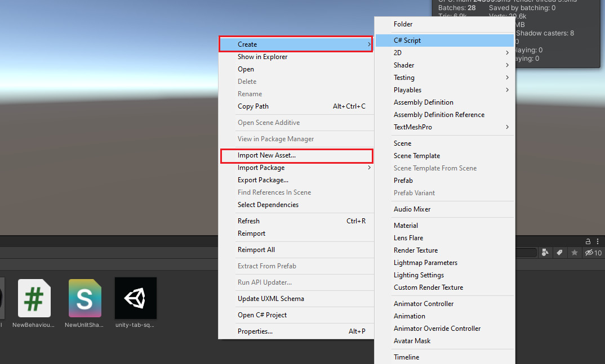The image size is (605, 364).
Task: Click Extract From Prefab entry
Action: pos(296,266)
